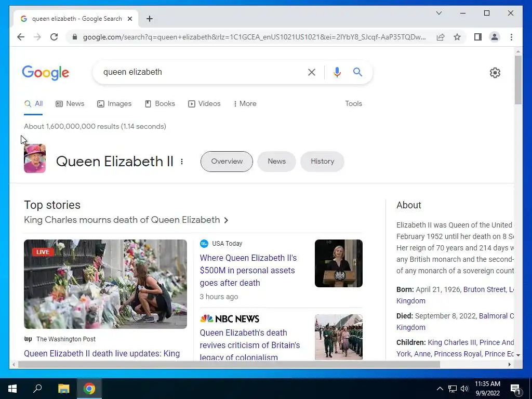Open NBC News colonialism criticism article

coord(250,345)
